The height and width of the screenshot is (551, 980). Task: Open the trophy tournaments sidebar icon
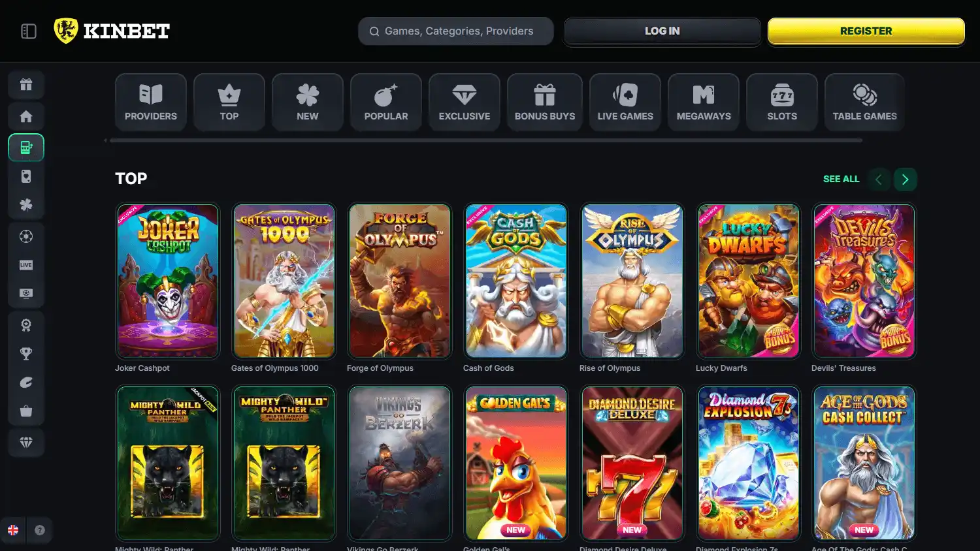[26, 354]
